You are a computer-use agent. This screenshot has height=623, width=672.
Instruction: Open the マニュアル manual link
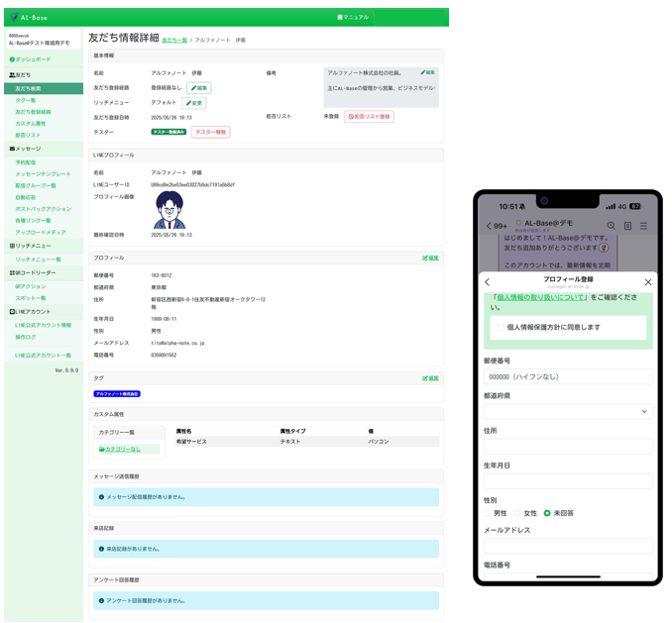click(353, 17)
